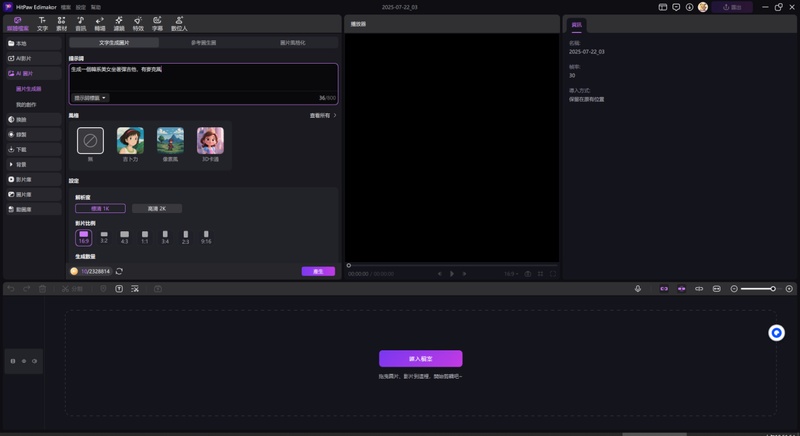This screenshot has width=800, height=436.
Task: Click inside the prompt text field
Action: 203,78
